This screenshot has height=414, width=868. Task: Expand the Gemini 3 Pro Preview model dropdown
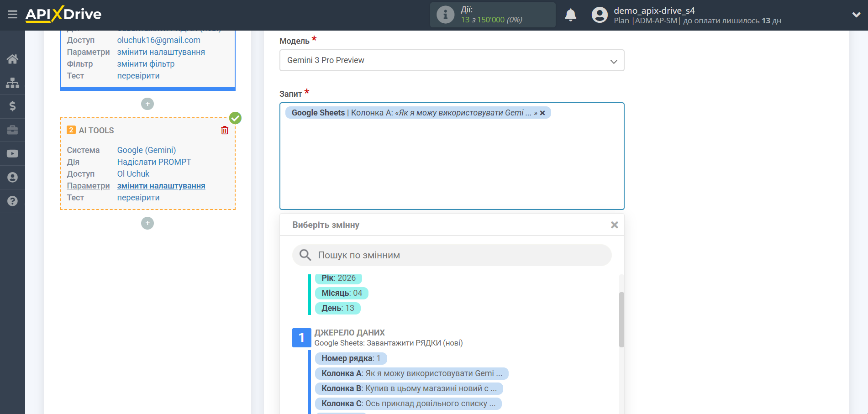pos(451,60)
